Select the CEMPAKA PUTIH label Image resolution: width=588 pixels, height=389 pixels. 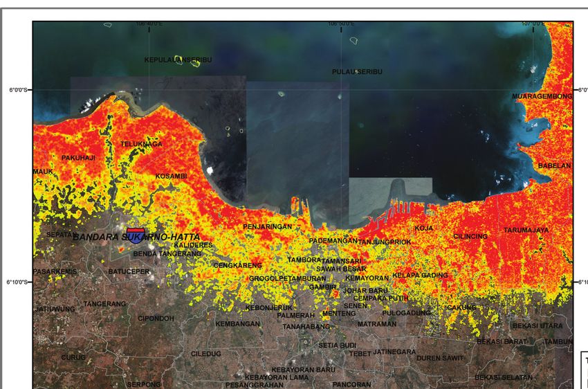pyautogui.click(x=380, y=298)
